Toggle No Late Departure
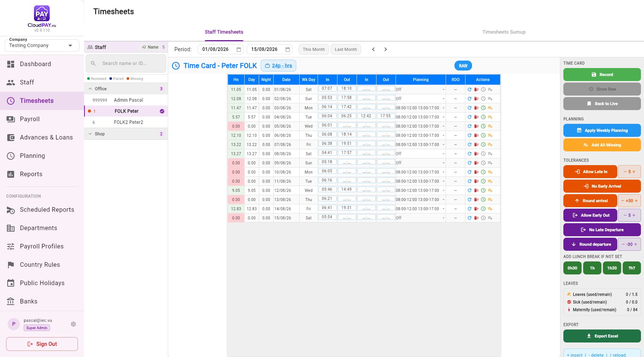Image resolution: width=644 pixels, height=357 pixels. [602, 230]
